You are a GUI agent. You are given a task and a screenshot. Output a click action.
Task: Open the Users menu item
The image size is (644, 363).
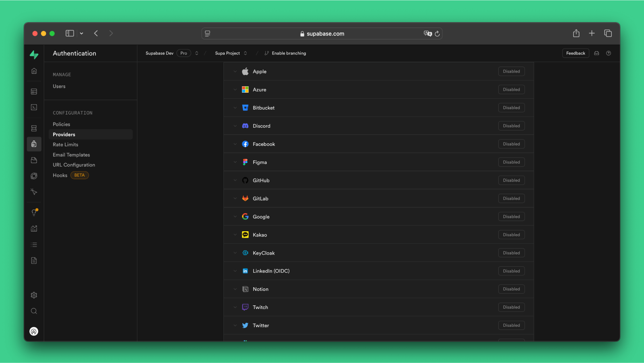59,86
